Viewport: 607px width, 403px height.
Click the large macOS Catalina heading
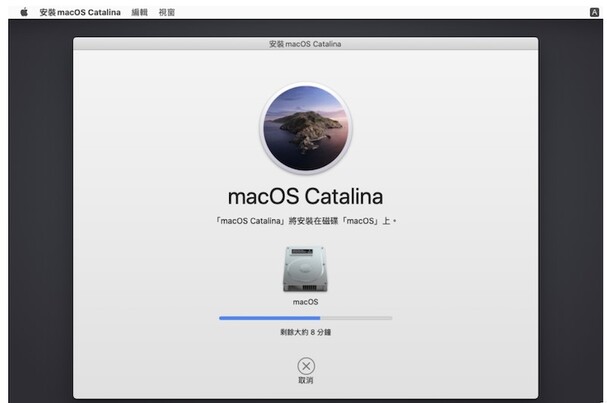305,195
